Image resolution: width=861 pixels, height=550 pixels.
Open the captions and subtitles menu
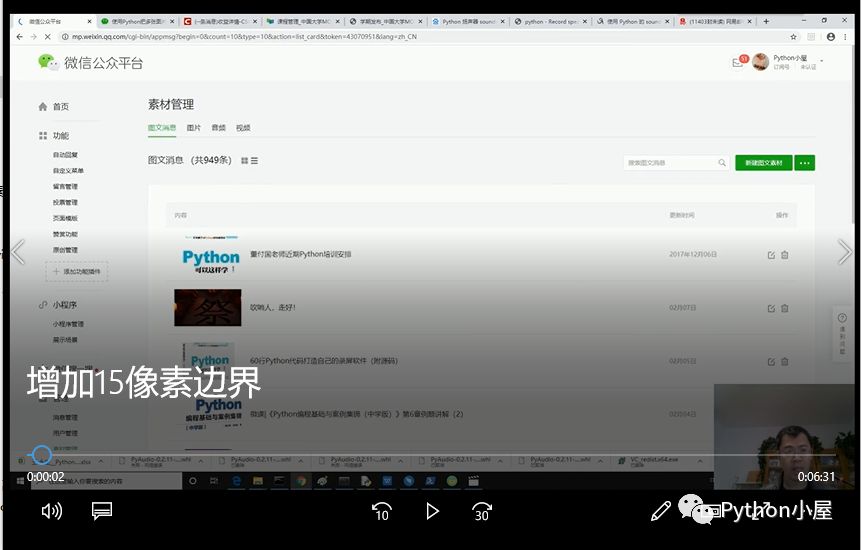point(102,511)
